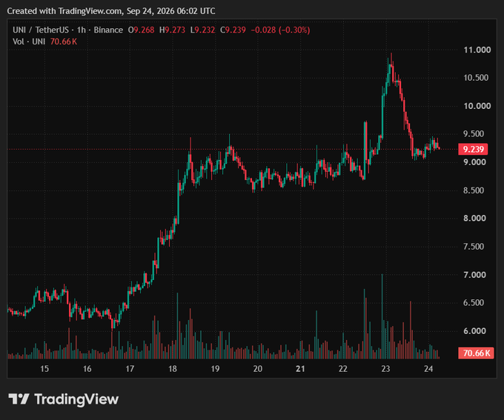Image resolution: width=504 pixels, height=420 pixels.
Task: Click the 6.000 price axis label
Action: pos(474,331)
